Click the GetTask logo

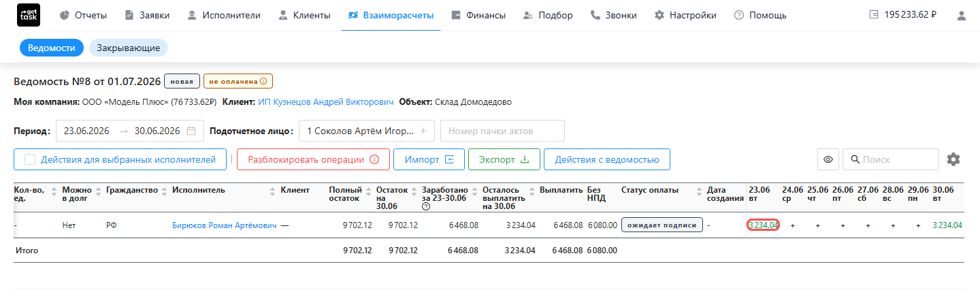click(x=28, y=15)
